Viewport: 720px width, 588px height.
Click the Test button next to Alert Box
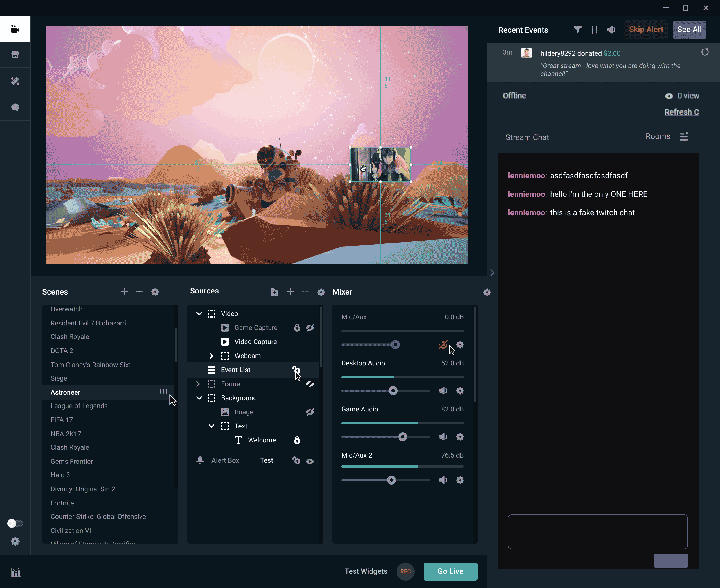point(265,460)
